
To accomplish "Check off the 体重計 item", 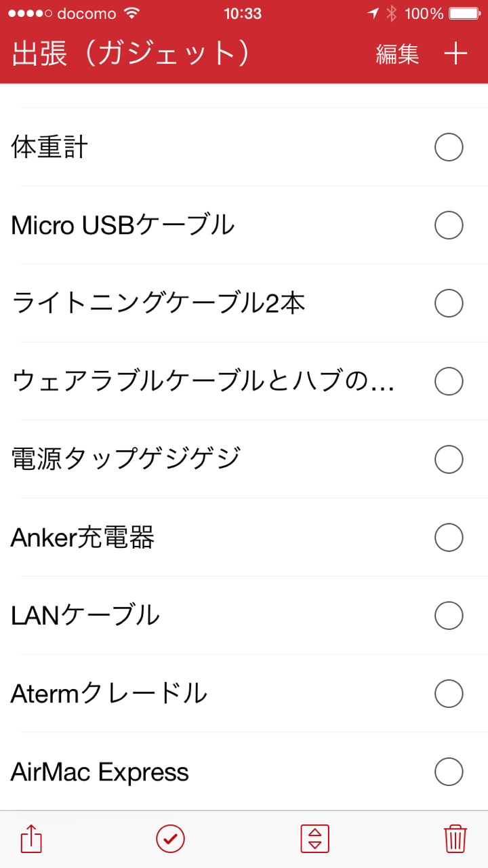I will click(449, 147).
